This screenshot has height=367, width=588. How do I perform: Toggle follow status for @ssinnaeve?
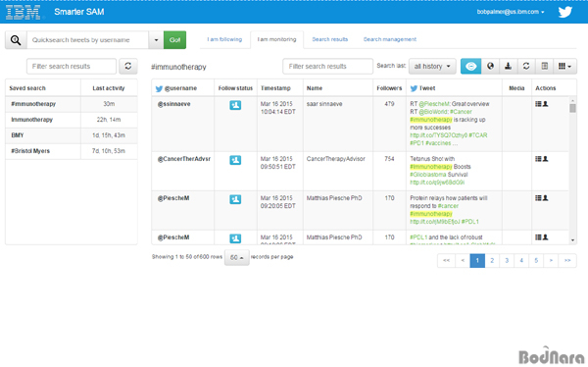(x=235, y=105)
